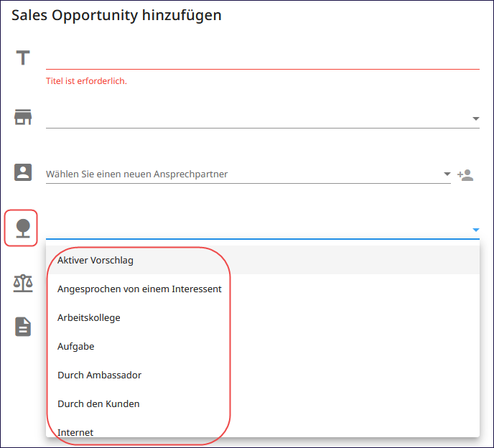Click the add new contact icon
This screenshot has height=448, width=494.
click(x=465, y=175)
